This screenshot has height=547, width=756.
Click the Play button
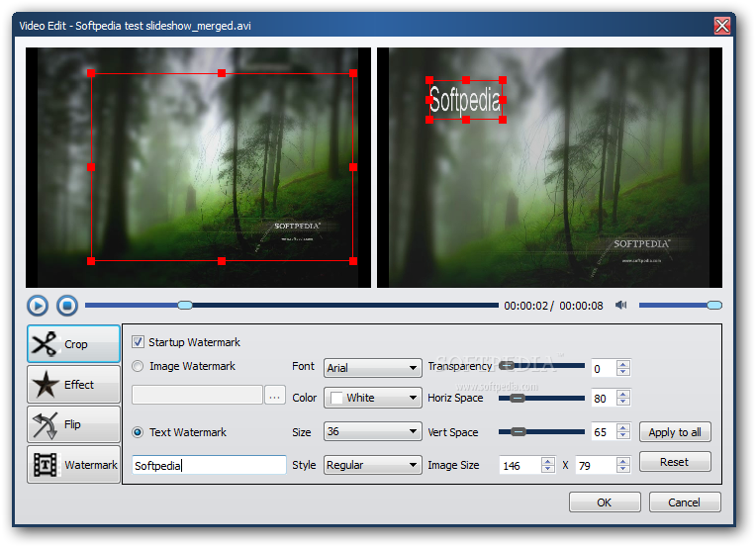(38, 306)
